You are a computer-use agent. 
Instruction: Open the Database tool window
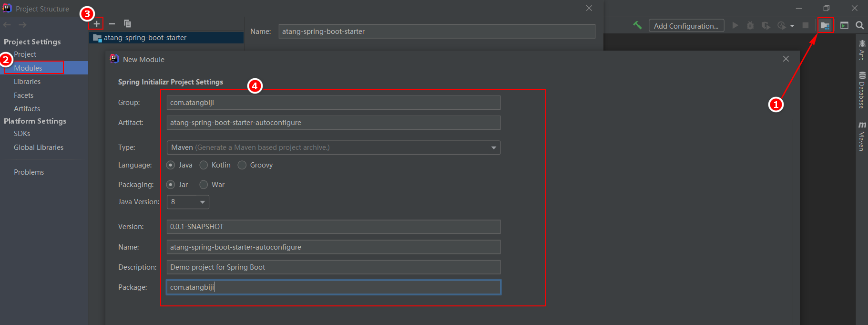click(862, 90)
